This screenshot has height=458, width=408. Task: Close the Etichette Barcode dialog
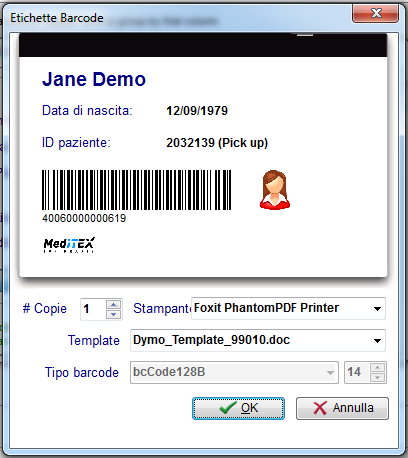tap(376, 13)
